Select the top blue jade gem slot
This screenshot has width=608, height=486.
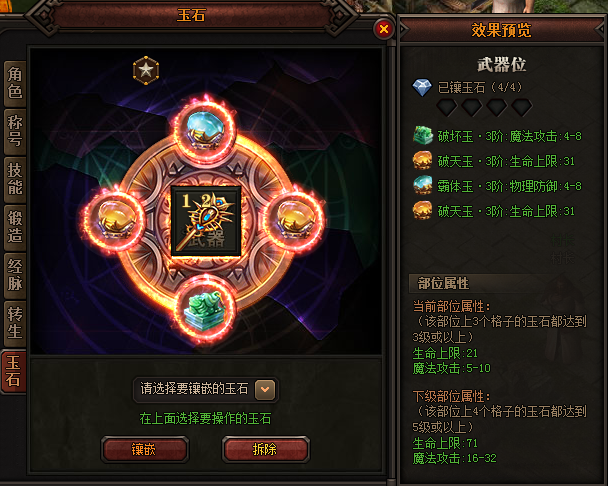pyautogui.click(x=205, y=130)
